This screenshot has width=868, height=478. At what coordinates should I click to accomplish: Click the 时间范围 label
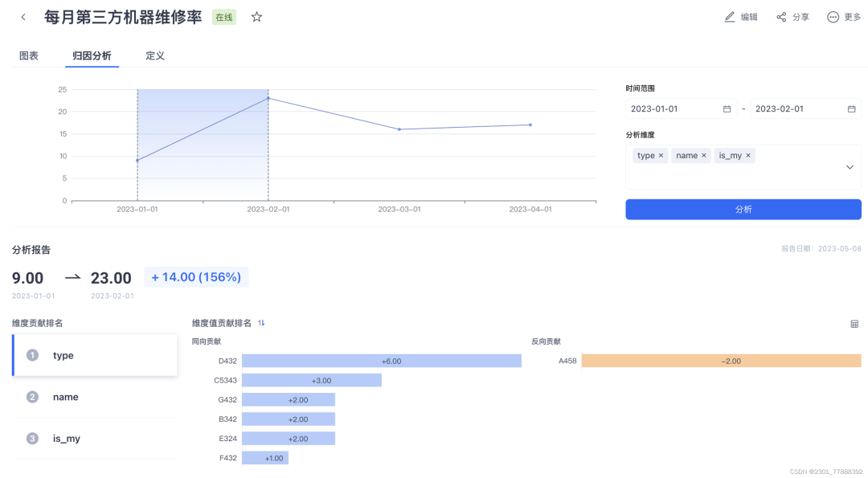pos(641,88)
